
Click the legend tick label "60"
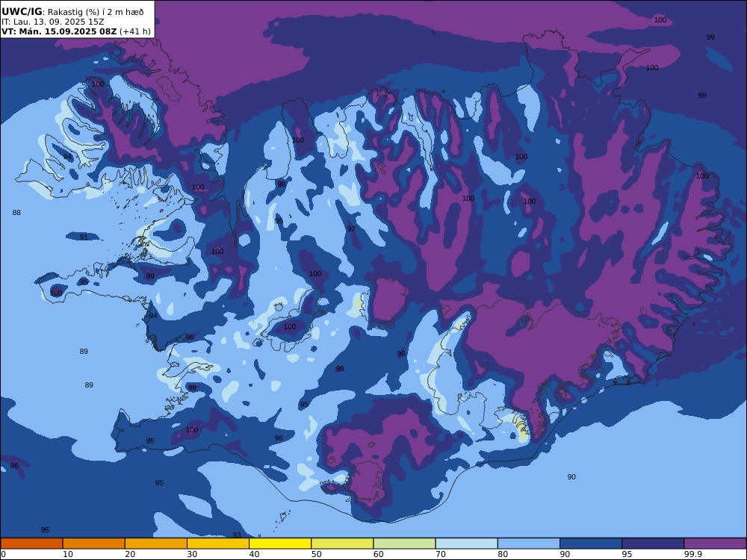[379, 554]
